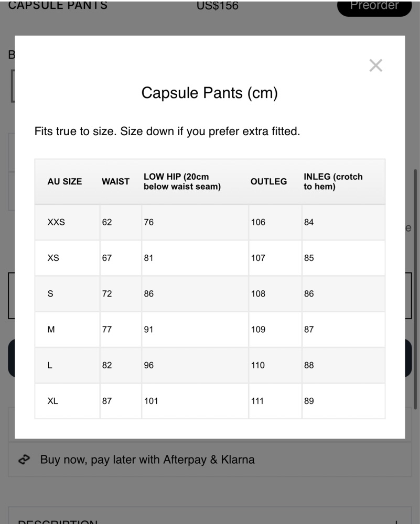The width and height of the screenshot is (420, 524).
Task: Click the L size label
Action: (50, 365)
